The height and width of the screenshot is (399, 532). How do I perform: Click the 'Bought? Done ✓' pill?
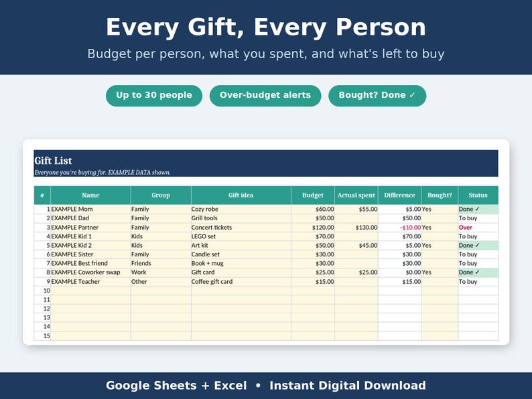[x=377, y=95]
